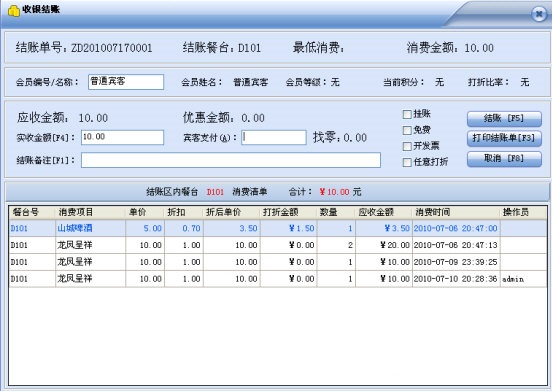The width and height of the screenshot is (552, 392).
Task: Toggle the 任意打折 checkbox
Action: (407, 162)
